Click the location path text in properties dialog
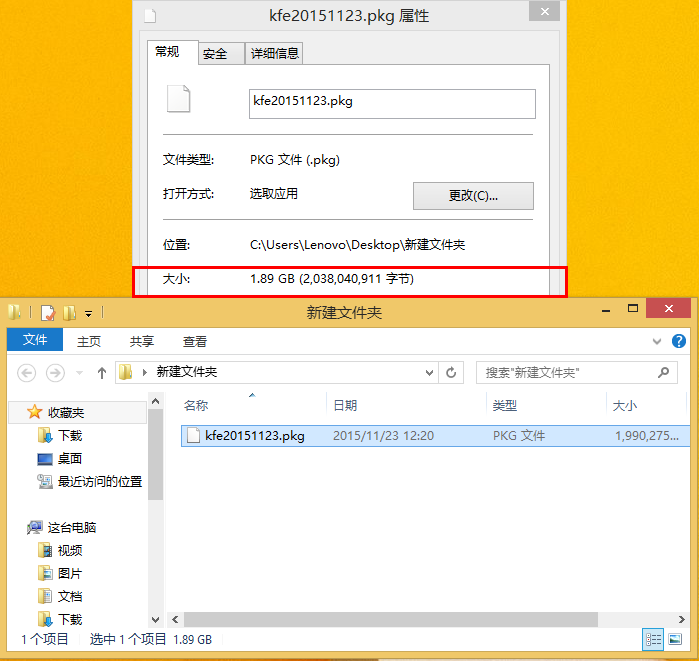Screen dimensions: 699x661 coord(358,245)
